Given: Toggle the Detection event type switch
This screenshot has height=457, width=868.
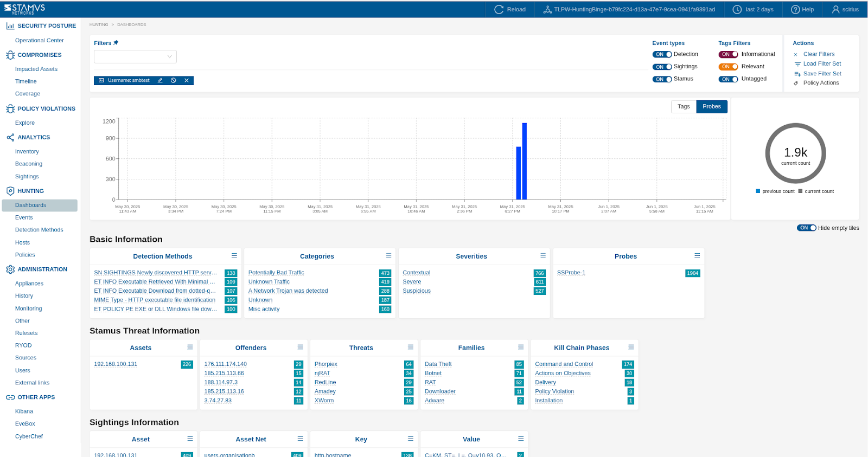Looking at the screenshot, I should (x=662, y=54).
